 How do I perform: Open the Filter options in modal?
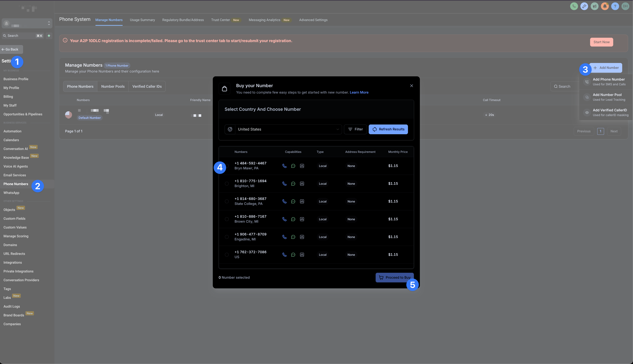click(355, 129)
